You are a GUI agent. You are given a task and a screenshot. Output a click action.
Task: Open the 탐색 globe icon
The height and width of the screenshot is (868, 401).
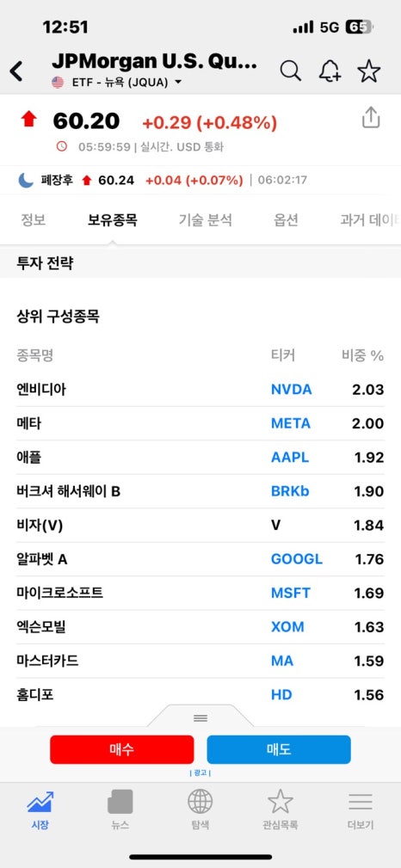(200, 802)
